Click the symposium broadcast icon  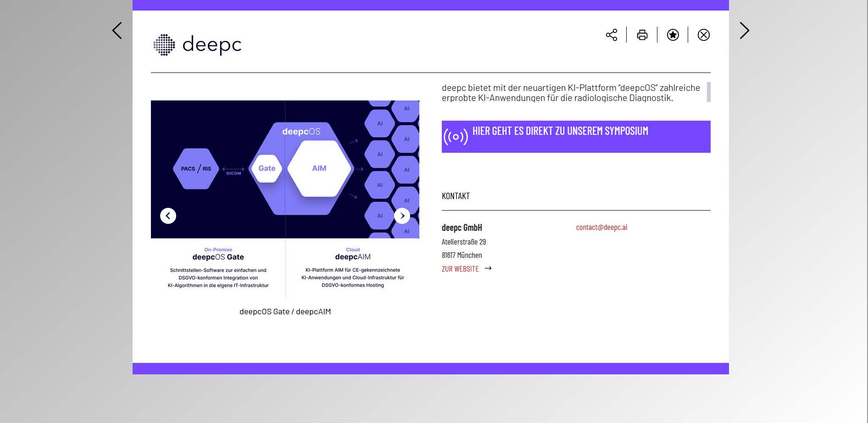[x=456, y=137]
